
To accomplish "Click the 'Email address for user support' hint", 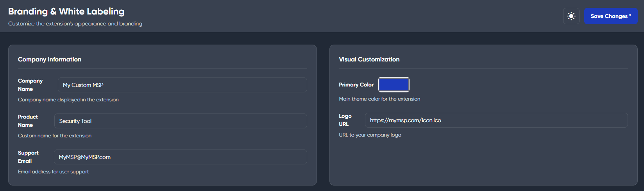I will coord(54,172).
